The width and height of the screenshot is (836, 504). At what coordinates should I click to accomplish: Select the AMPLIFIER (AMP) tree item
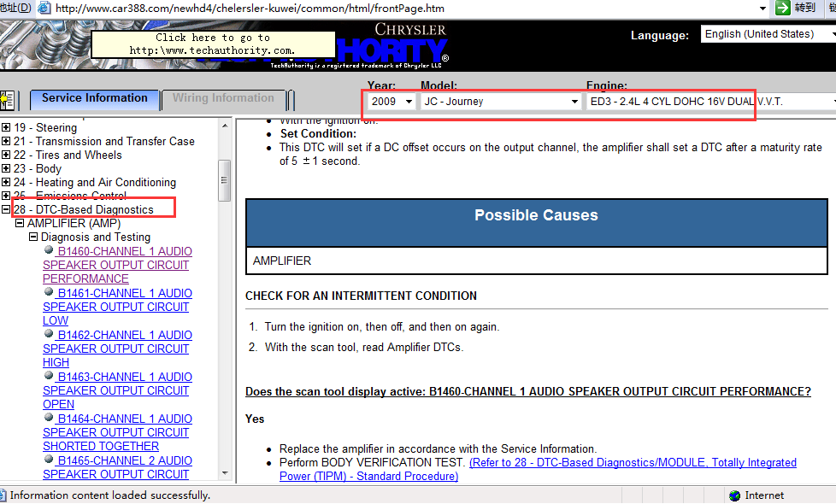pos(74,223)
